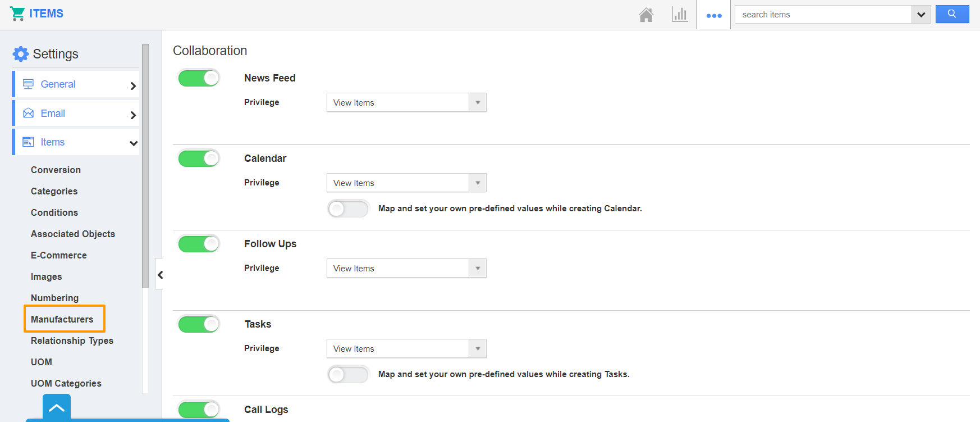The width and height of the screenshot is (980, 422).
Task: Open the News Feed privilege dropdown
Action: [x=406, y=102]
